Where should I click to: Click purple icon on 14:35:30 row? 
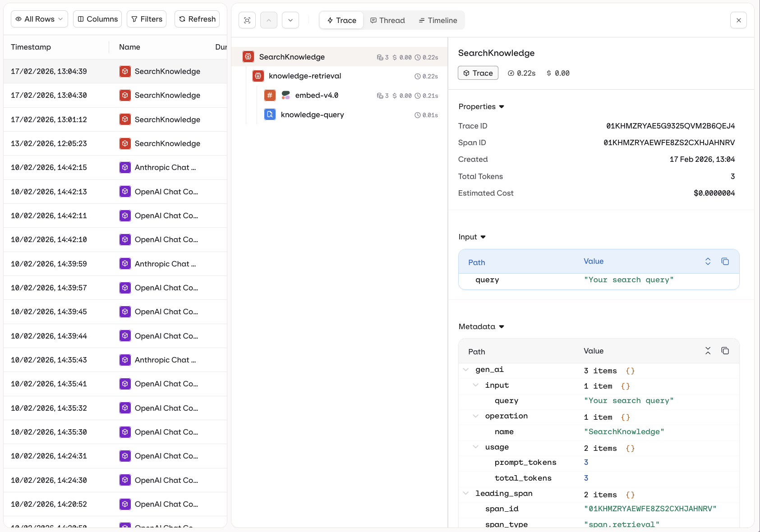[x=125, y=432]
